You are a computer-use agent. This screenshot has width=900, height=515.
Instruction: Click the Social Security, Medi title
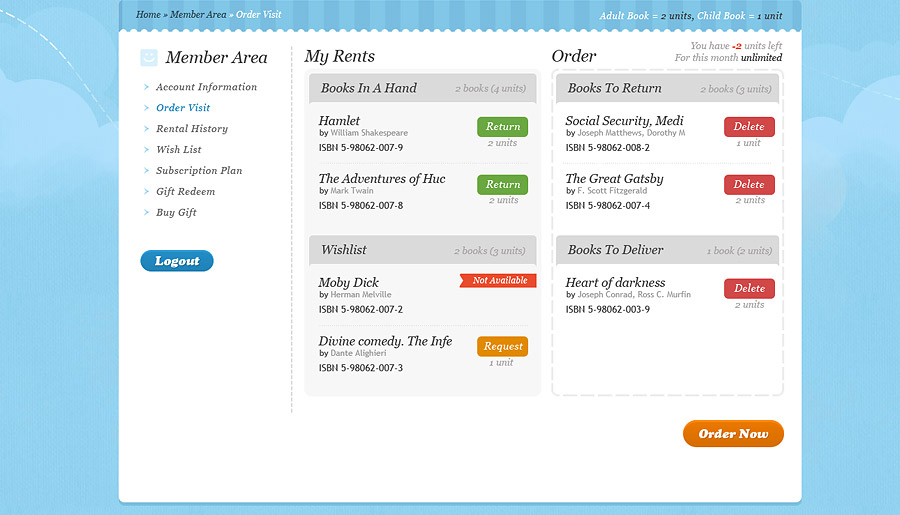(624, 121)
